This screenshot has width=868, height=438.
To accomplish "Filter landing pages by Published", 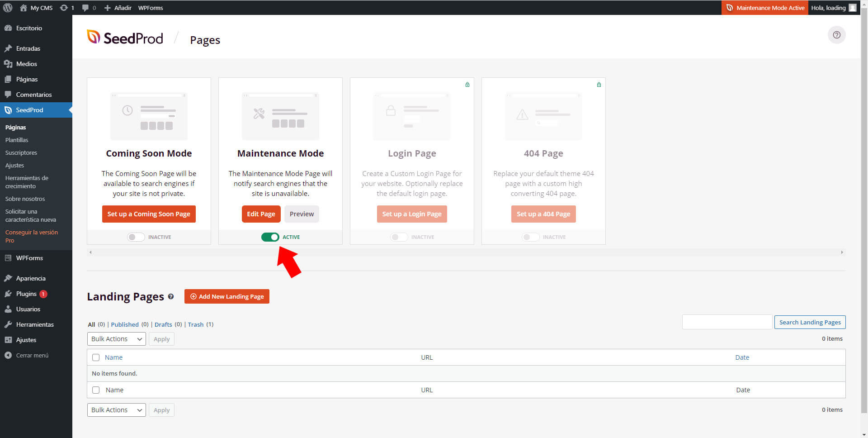I will click(x=125, y=324).
